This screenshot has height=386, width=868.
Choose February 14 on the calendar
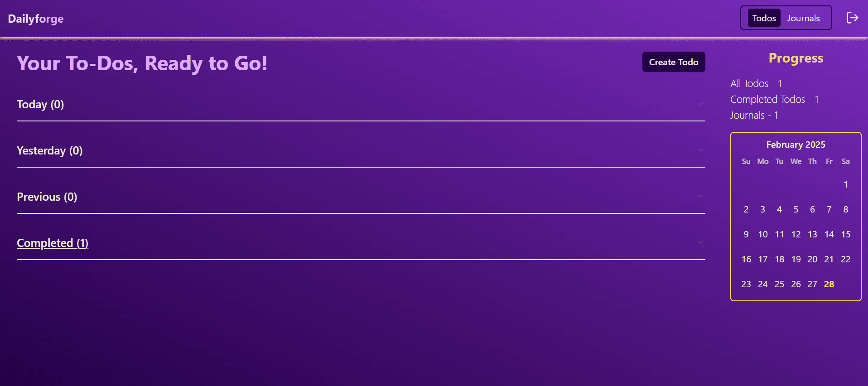click(829, 234)
